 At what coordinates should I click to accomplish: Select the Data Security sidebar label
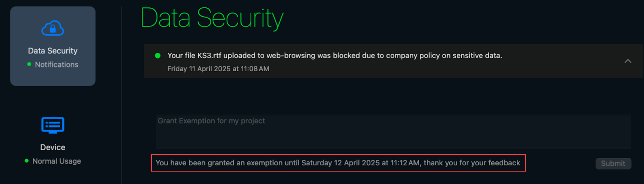click(53, 51)
